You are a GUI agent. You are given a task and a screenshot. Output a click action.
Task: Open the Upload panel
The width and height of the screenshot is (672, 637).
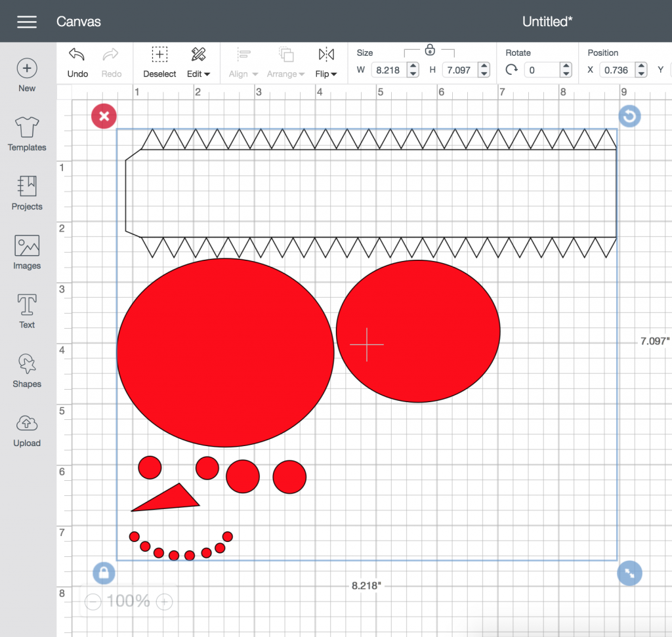click(x=27, y=430)
